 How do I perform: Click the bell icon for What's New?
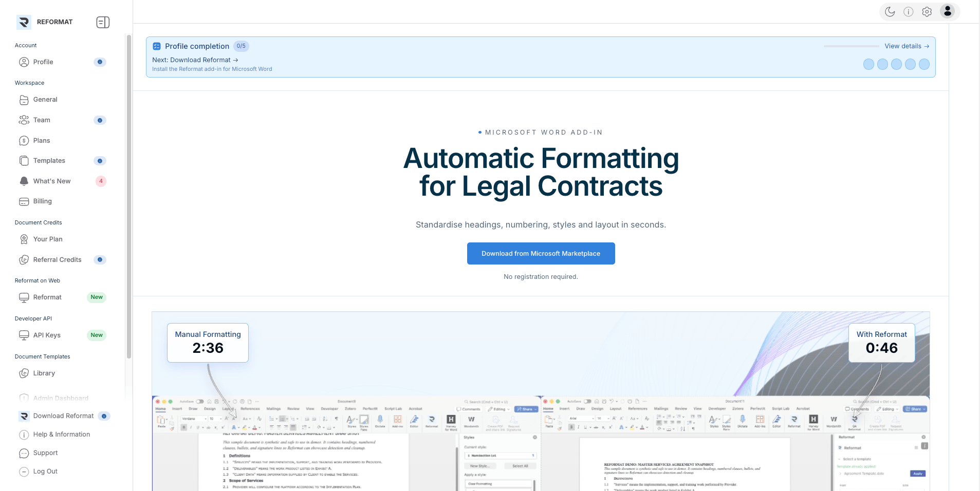click(x=24, y=181)
